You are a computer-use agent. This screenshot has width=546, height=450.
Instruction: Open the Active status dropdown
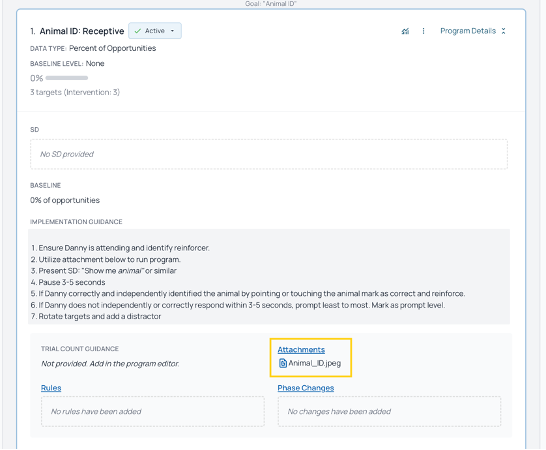pyautogui.click(x=155, y=31)
